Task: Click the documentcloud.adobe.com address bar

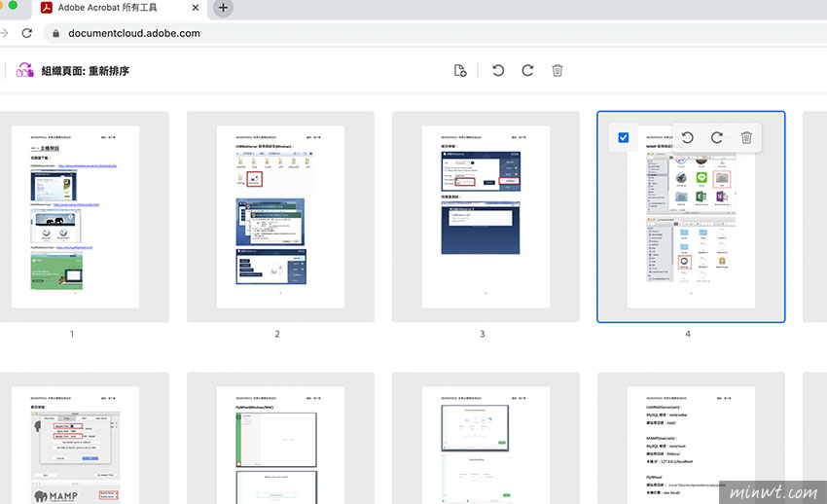Action: tap(433, 33)
